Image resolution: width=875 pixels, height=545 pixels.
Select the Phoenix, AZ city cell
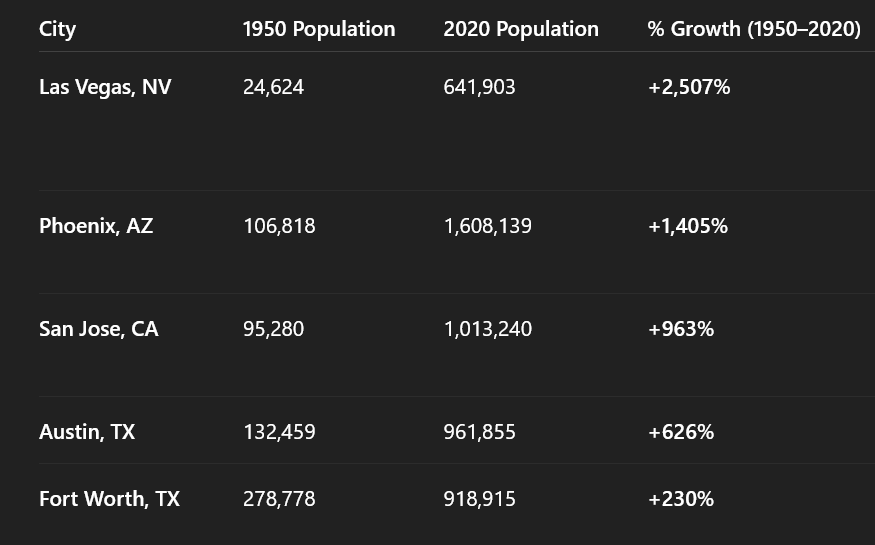[x=96, y=226]
